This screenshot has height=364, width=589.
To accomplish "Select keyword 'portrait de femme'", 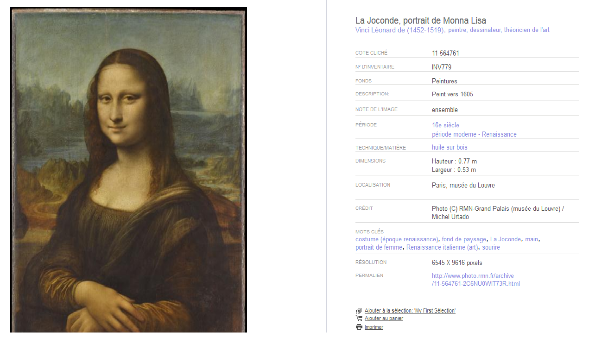I will (x=379, y=248).
